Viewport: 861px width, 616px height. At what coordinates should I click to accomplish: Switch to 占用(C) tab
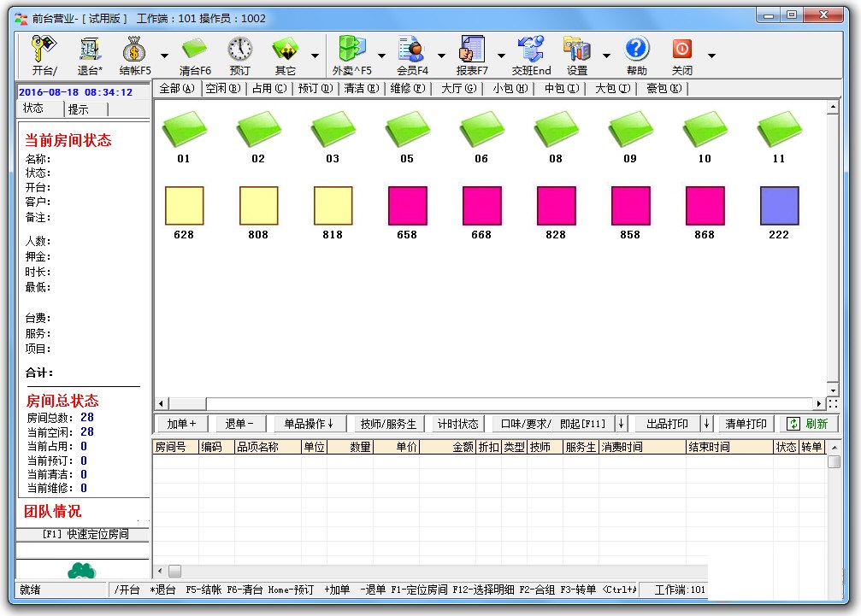click(269, 88)
